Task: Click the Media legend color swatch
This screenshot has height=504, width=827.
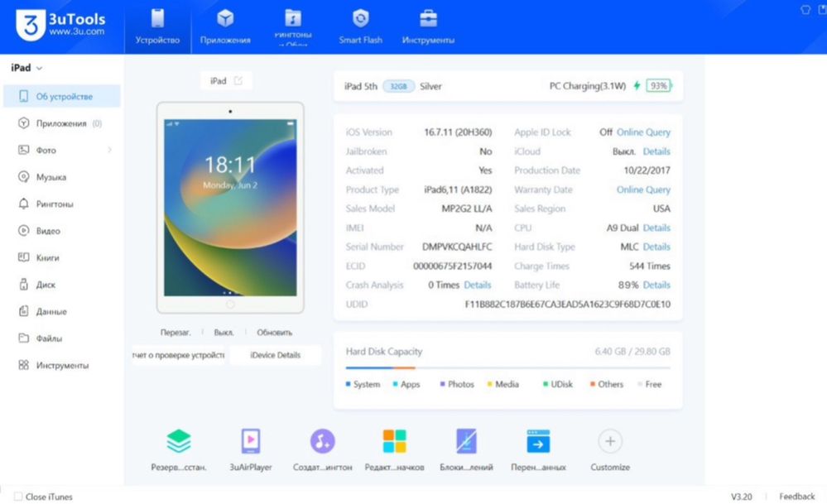Action: click(489, 384)
